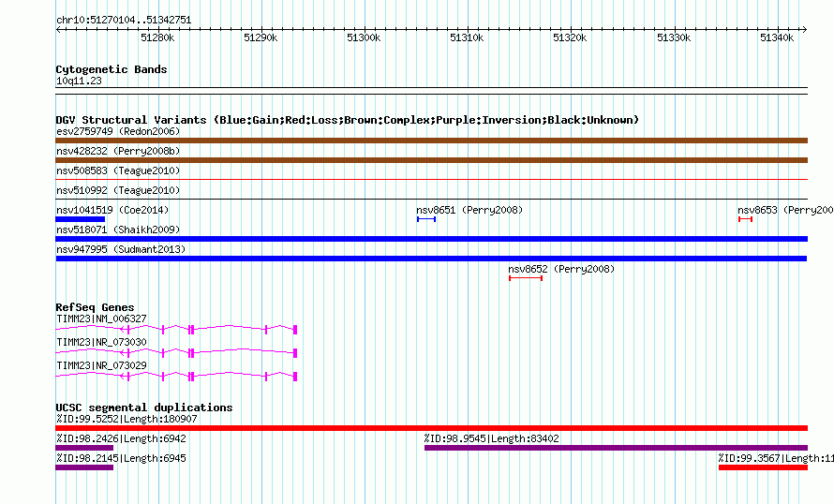This screenshot has width=834, height=504.
Task: Click TIMM23|NR_073030 gene label
Action: [x=101, y=342]
